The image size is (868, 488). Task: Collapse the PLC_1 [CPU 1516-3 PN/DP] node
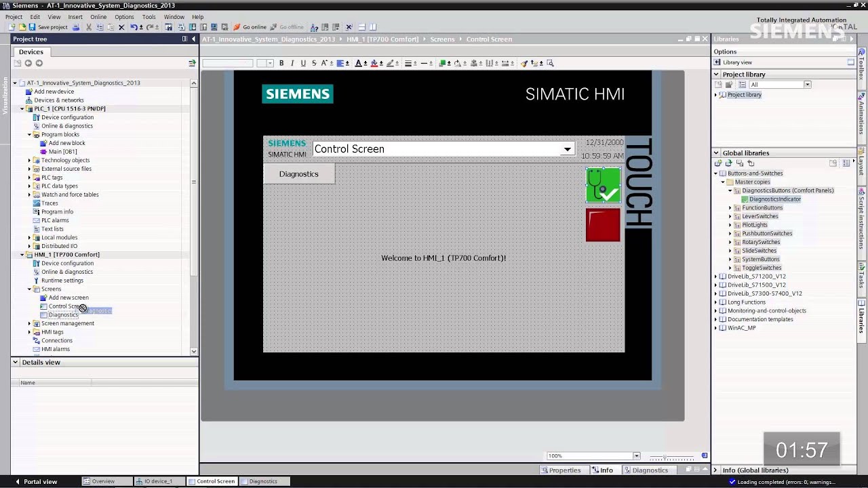click(22, 108)
